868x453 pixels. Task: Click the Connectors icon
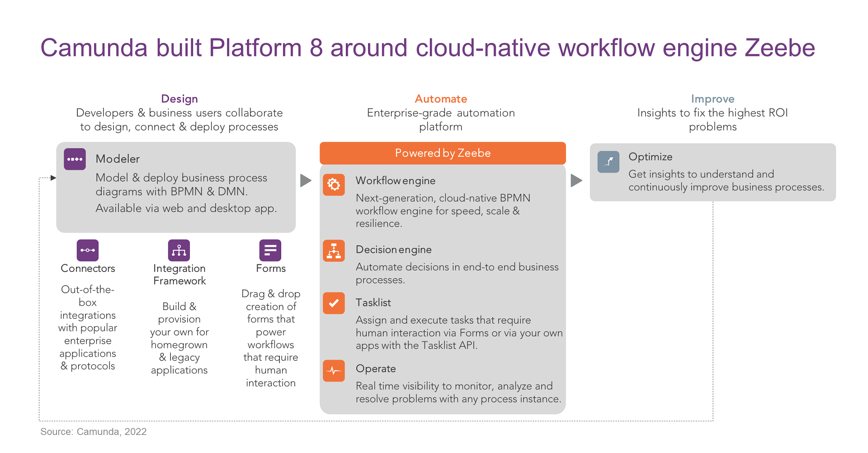point(88,250)
